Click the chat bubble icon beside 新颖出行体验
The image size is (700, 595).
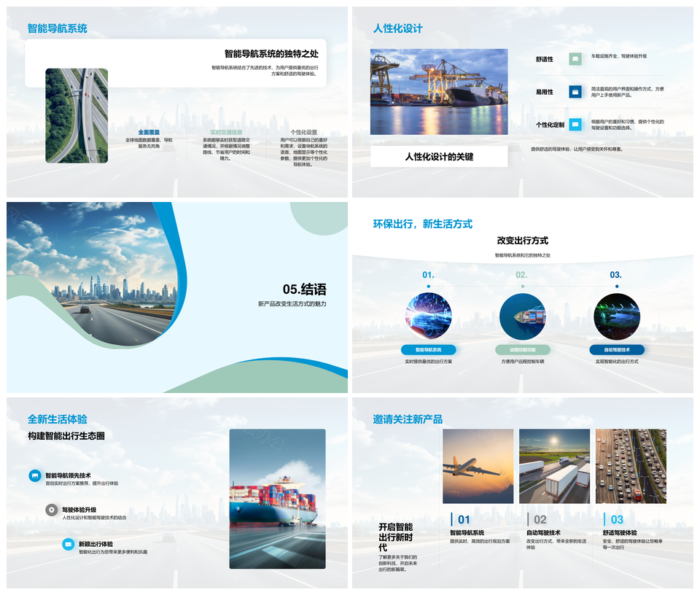[x=68, y=544]
